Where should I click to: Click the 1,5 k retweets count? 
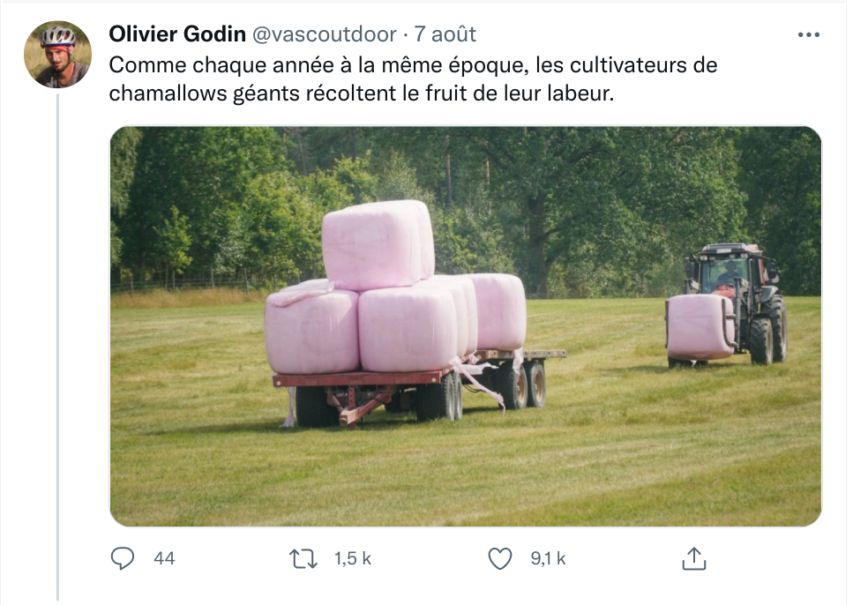(353, 558)
